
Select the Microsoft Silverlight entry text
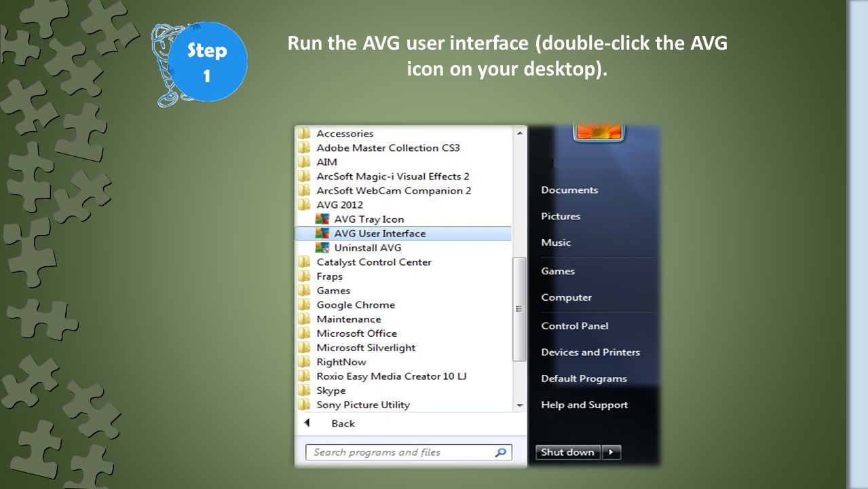pyautogui.click(x=366, y=348)
